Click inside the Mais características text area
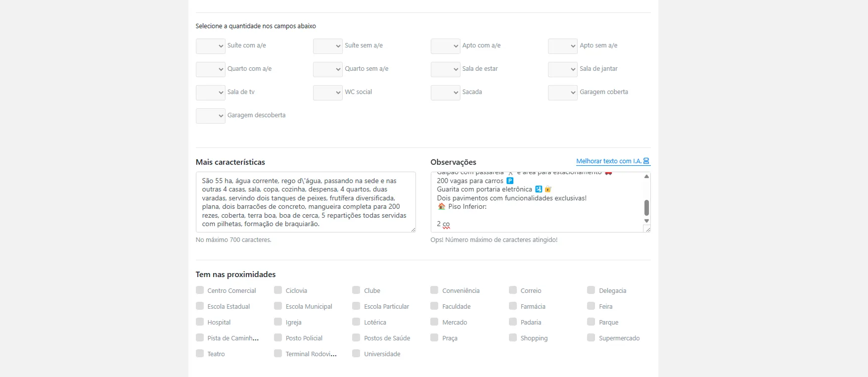The width and height of the screenshot is (868, 377). 305,202
